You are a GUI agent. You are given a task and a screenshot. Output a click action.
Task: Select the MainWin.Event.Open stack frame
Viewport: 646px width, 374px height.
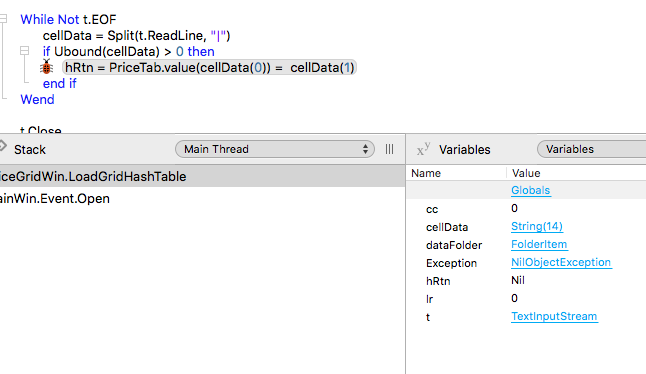tap(202, 199)
